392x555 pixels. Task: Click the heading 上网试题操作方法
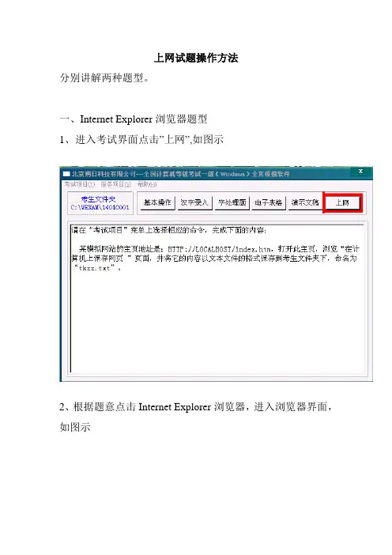coord(196,58)
